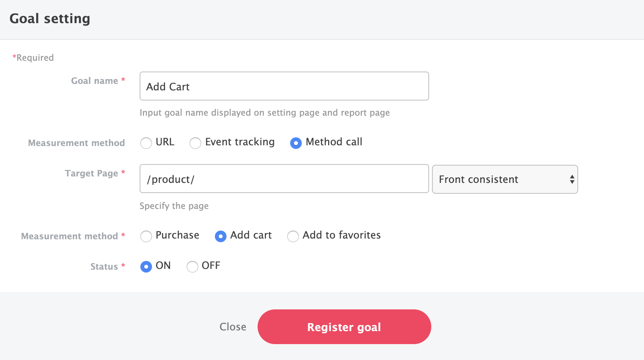Click the Input goal name helper text
The width and height of the screenshot is (644, 360).
pos(264,113)
